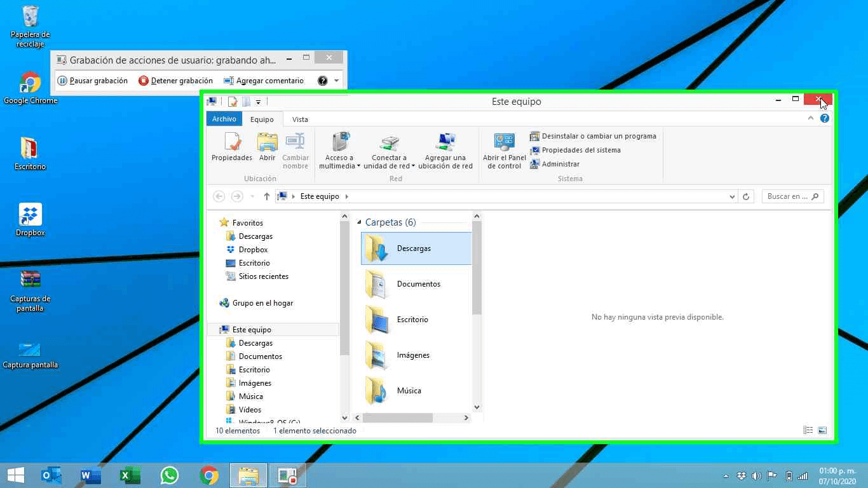868x488 pixels.
Task: Click Agregar una ubicación de red
Action: pos(445,151)
